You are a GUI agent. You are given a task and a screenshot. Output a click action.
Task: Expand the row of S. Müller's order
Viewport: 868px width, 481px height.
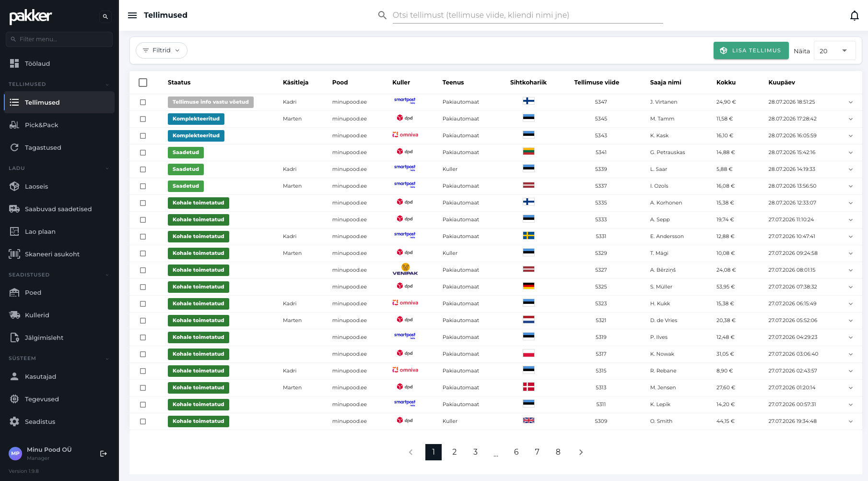click(851, 287)
